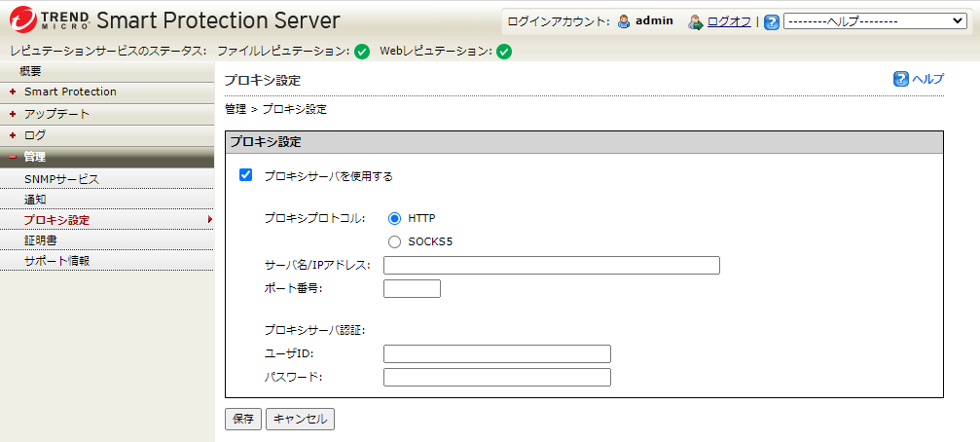Click the help question mark icon in header

point(772,21)
